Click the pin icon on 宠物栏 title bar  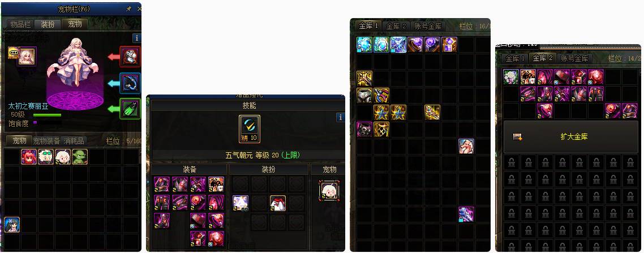coord(128,8)
